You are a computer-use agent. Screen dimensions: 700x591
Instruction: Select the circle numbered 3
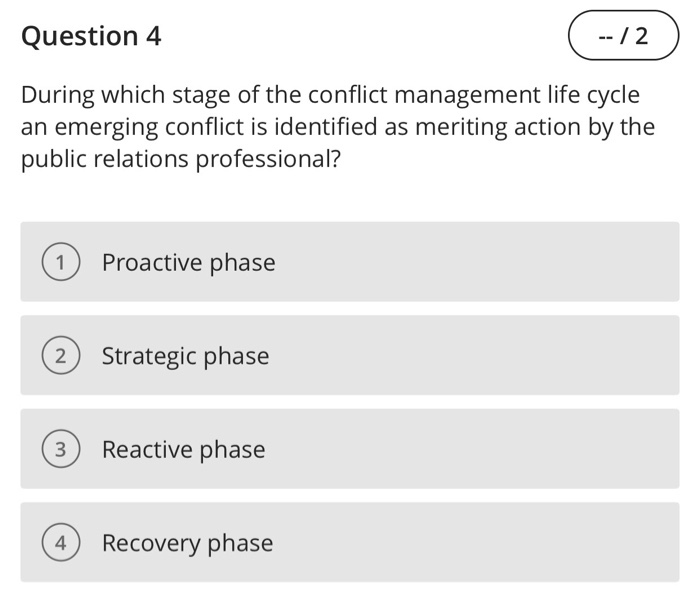pyautogui.click(x=60, y=450)
